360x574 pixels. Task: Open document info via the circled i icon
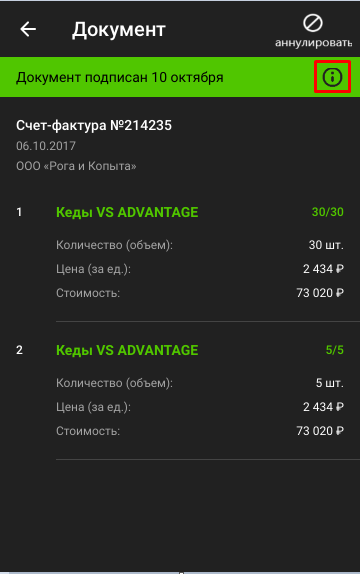[x=332, y=77]
